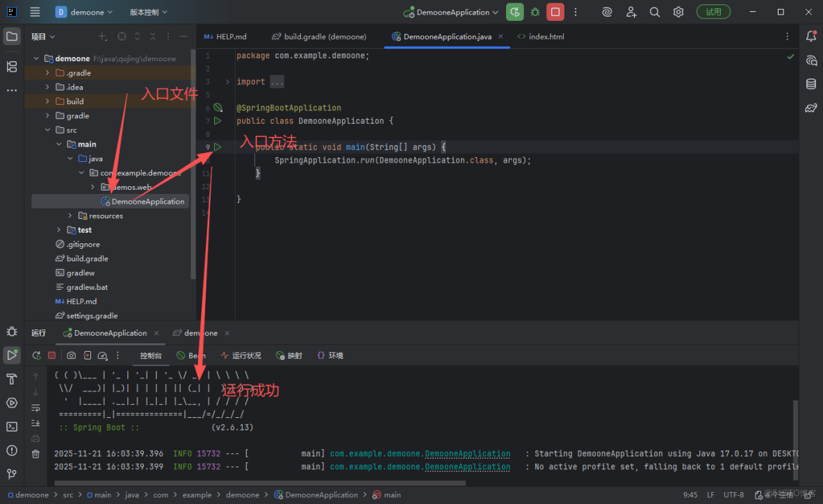
Task: Enable scroll to end in console
Action: coord(35,423)
